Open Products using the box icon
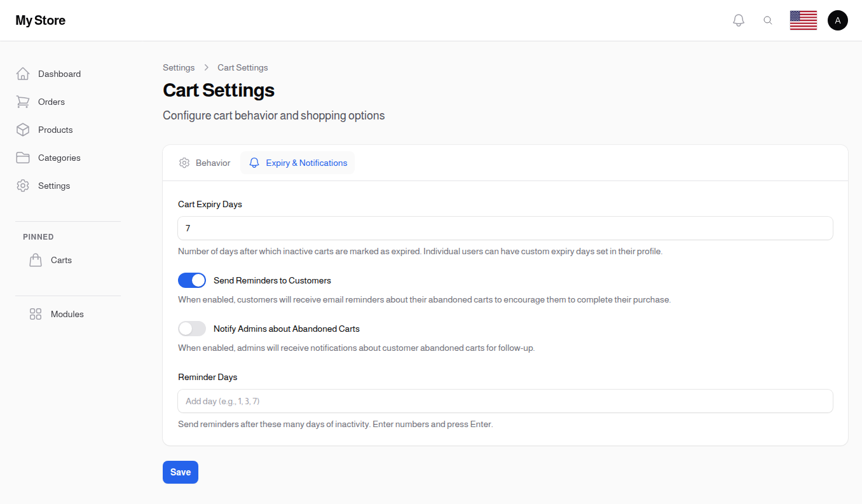 point(23,130)
